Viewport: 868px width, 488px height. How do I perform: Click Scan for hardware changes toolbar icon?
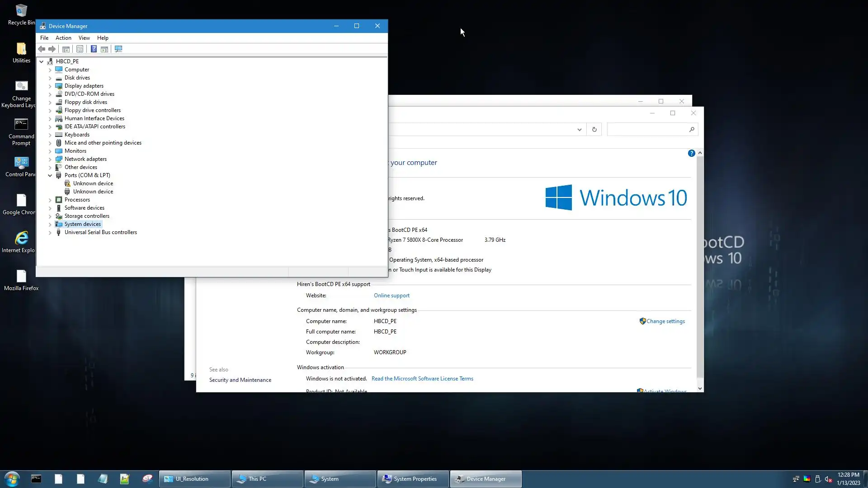click(x=118, y=49)
